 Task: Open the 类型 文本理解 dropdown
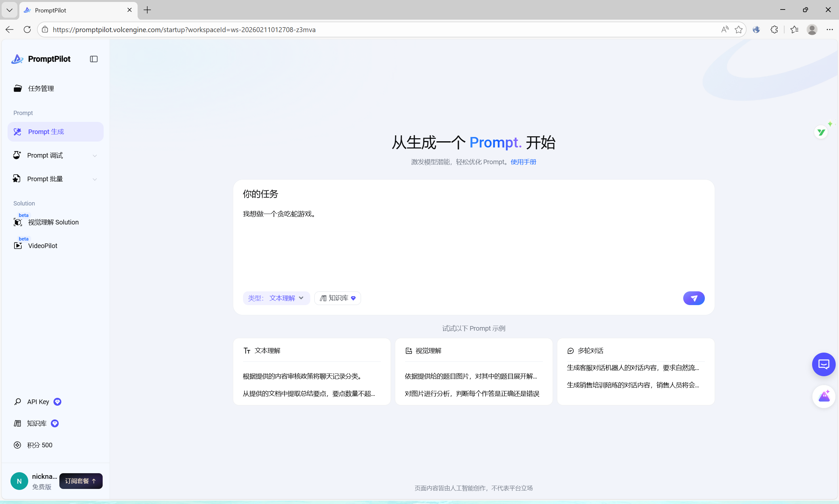coord(276,298)
